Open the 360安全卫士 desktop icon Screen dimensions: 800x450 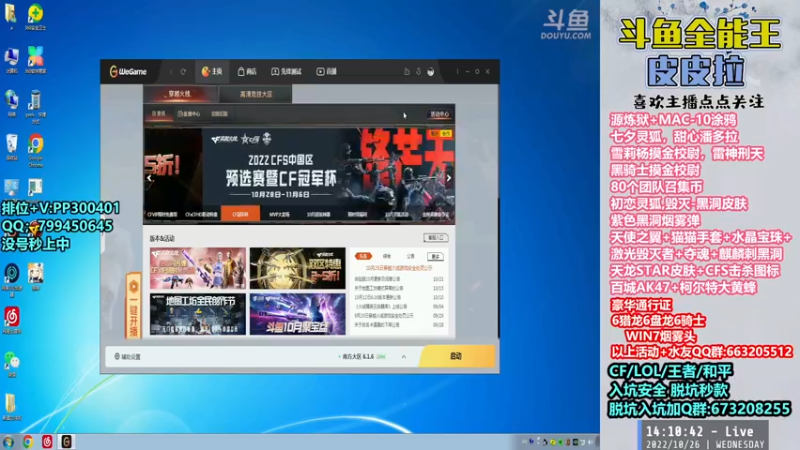(x=35, y=17)
